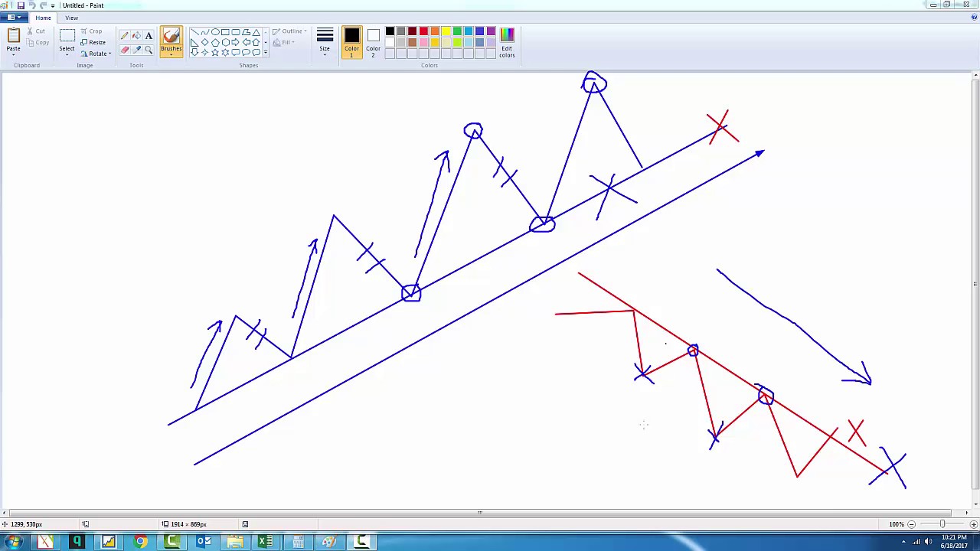Image resolution: width=980 pixels, height=551 pixels.
Task: Select the Right arrow shape
Action: tap(236, 43)
